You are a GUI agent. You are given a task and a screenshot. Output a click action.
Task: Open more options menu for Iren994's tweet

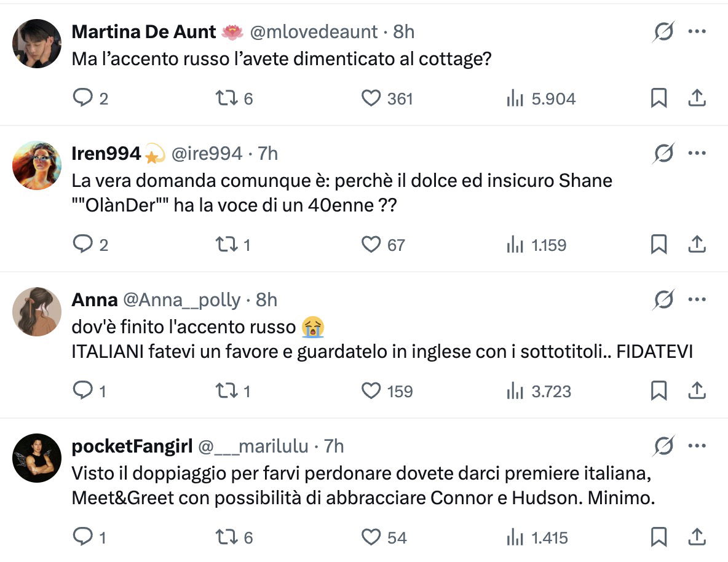point(696,153)
